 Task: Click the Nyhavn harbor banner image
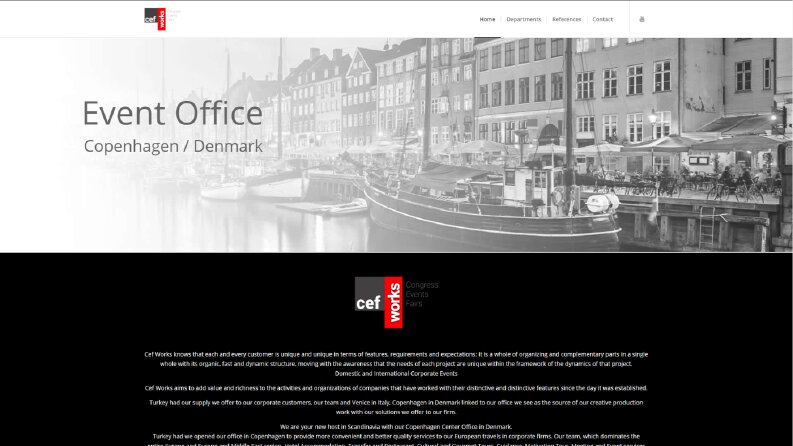pyautogui.click(x=396, y=145)
